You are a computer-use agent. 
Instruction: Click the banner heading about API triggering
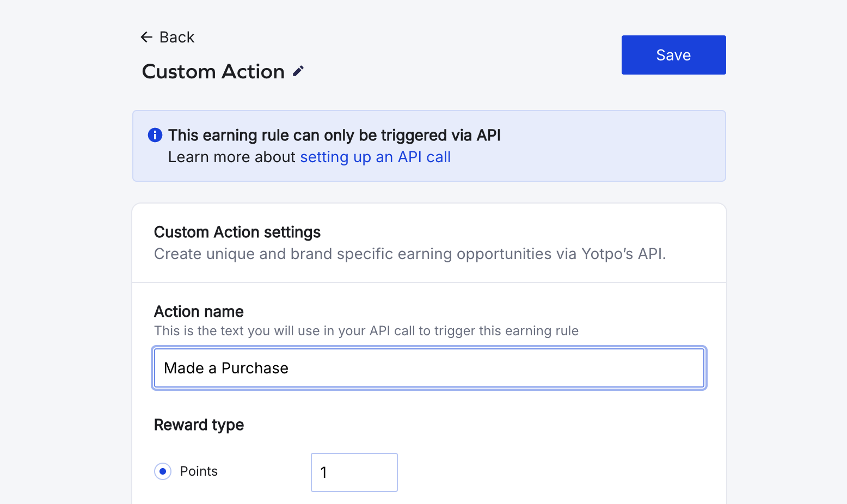point(334,136)
